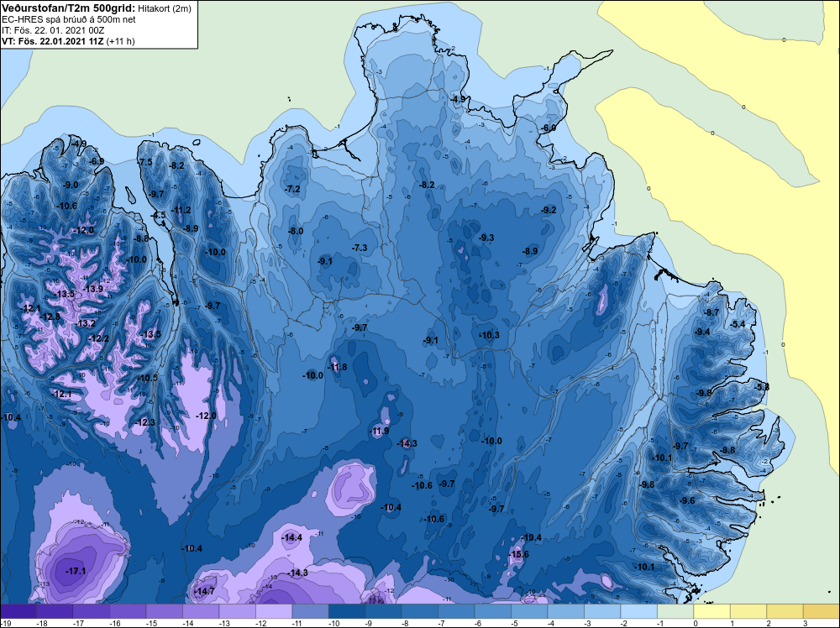This screenshot has width=840, height=628.
Task: Click the map title "Veðurstofan/T2m 500grid:"
Action: (69, 8)
